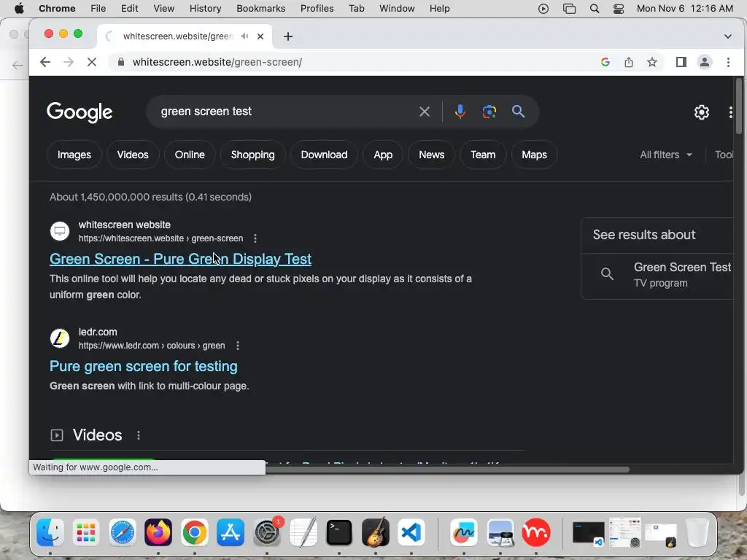
Task: Click the ledr.com favicon
Action: [60, 338]
